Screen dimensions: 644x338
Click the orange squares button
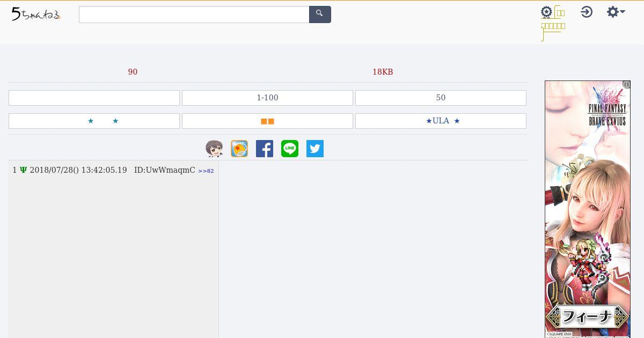coord(267,121)
